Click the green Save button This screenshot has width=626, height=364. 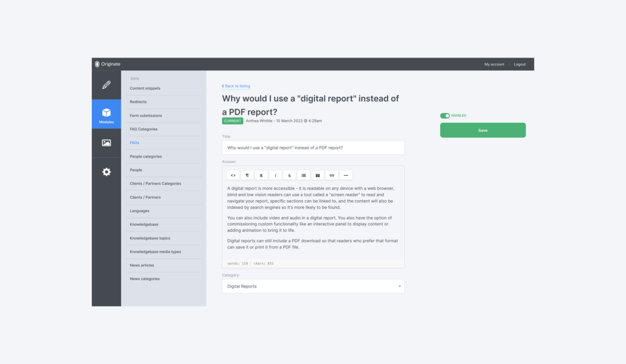click(x=483, y=130)
